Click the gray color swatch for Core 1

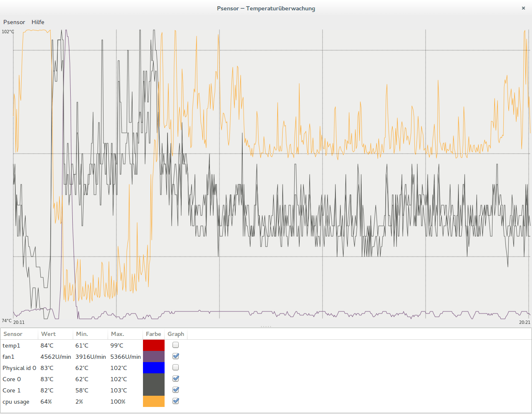(154, 390)
